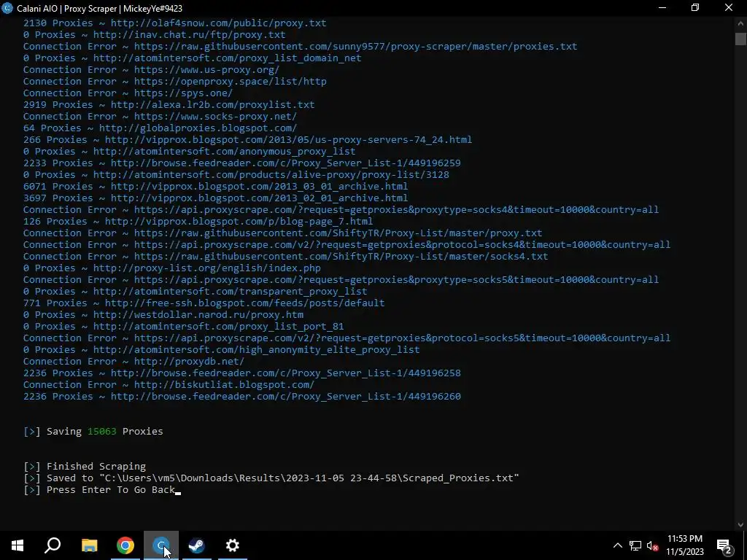The height and width of the screenshot is (560, 747).
Task: Click the openproxy.space/list/http line
Action: point(175,81)
